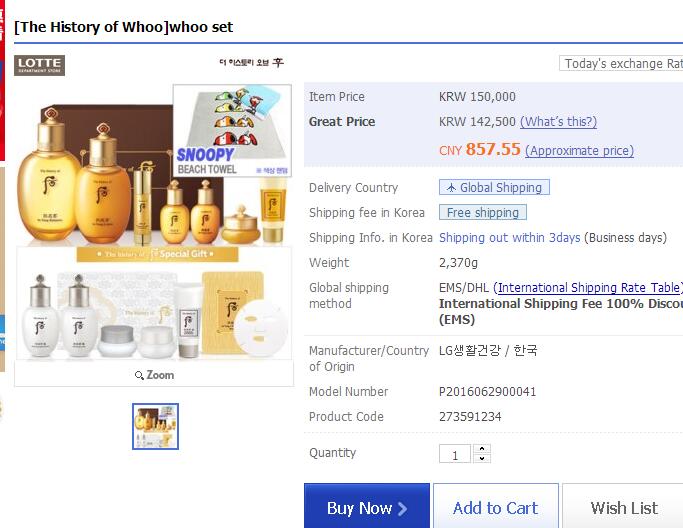The height and width of the screenshot is (528, 683).
Task: Open the 'What's this?' link
Action: [x=558, y=122]
